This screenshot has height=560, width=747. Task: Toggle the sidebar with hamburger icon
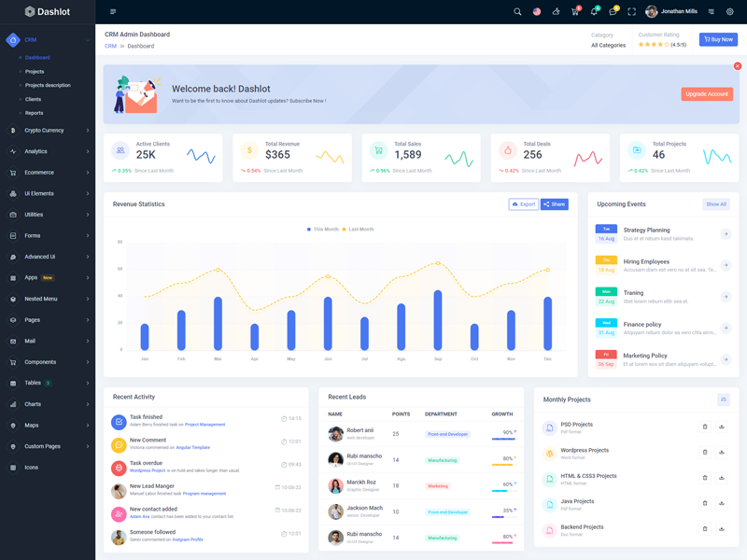(113, 12)
